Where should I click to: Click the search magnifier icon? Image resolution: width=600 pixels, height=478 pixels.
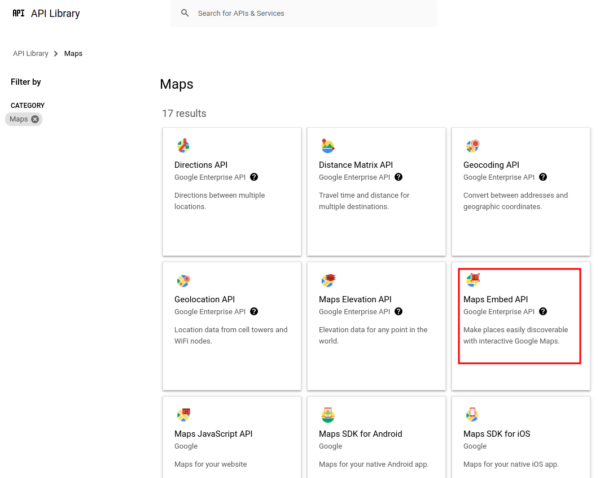click(185, 13)
